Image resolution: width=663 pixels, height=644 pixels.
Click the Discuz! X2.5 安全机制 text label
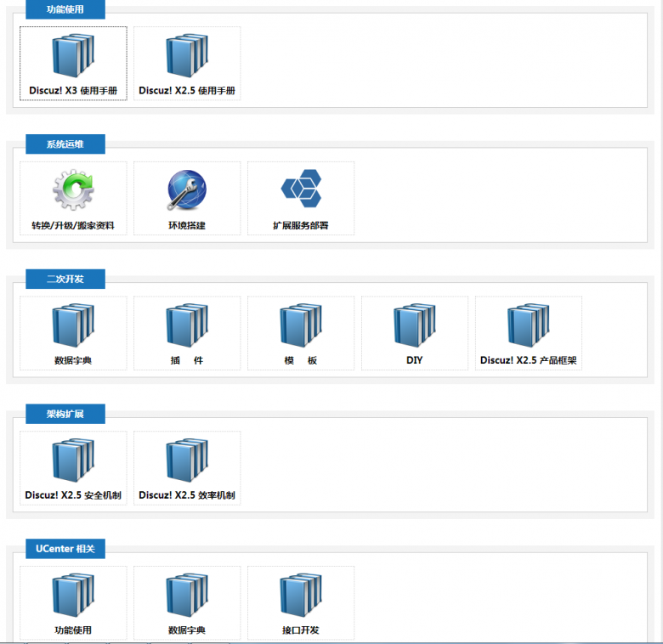tap(73, 495)
